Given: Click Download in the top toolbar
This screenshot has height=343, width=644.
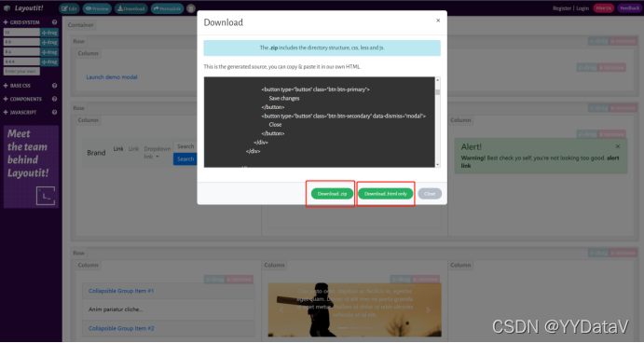Looking at the screenshot, I should point(131,8).
